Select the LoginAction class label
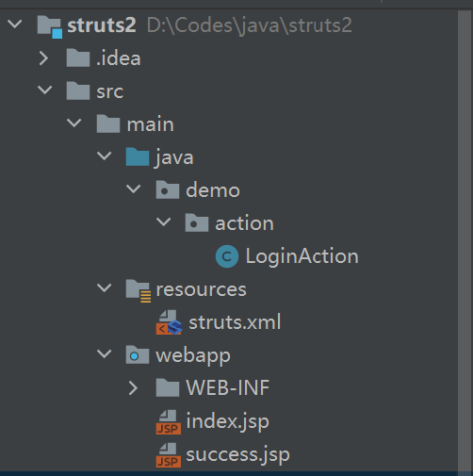Viewport: 473px width, 476px height. click(302, 256)
